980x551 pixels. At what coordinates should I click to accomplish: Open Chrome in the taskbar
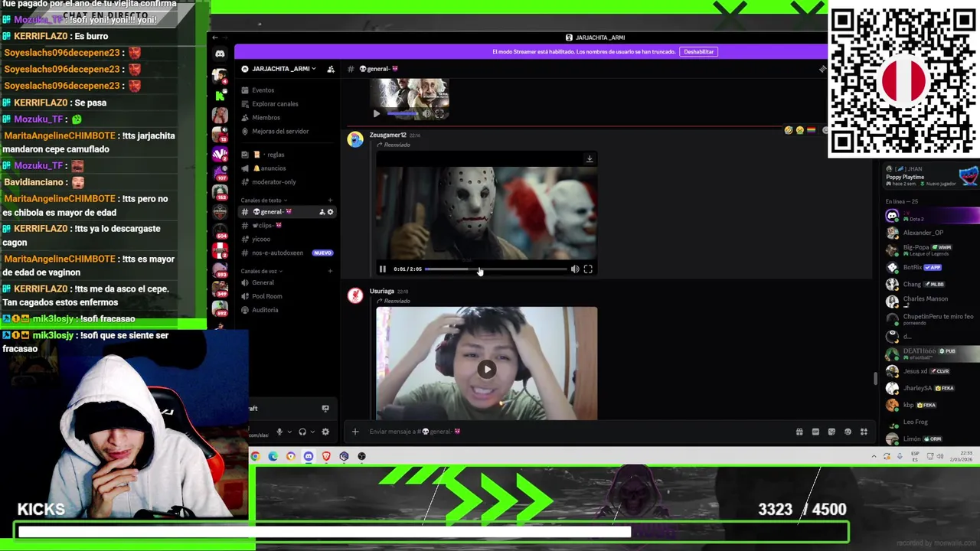click(255, 457)
